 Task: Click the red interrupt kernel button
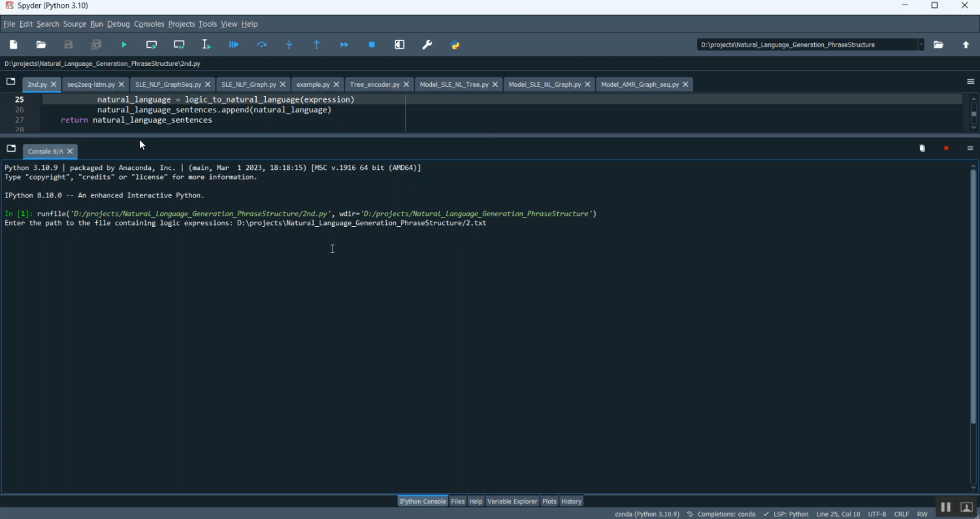[x=946, y=148]
